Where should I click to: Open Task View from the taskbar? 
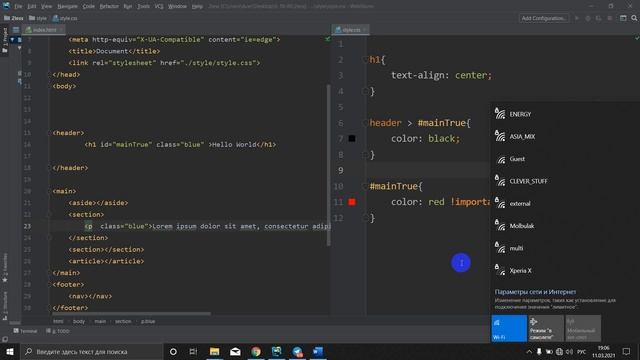[x=193, y=351]
